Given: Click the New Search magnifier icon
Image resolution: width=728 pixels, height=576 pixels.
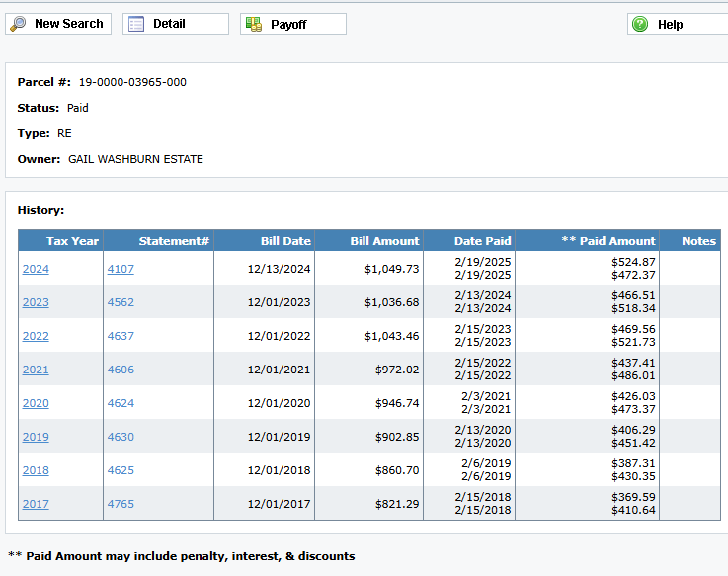Looking at the screenshot, I should (x=19, y=24).
